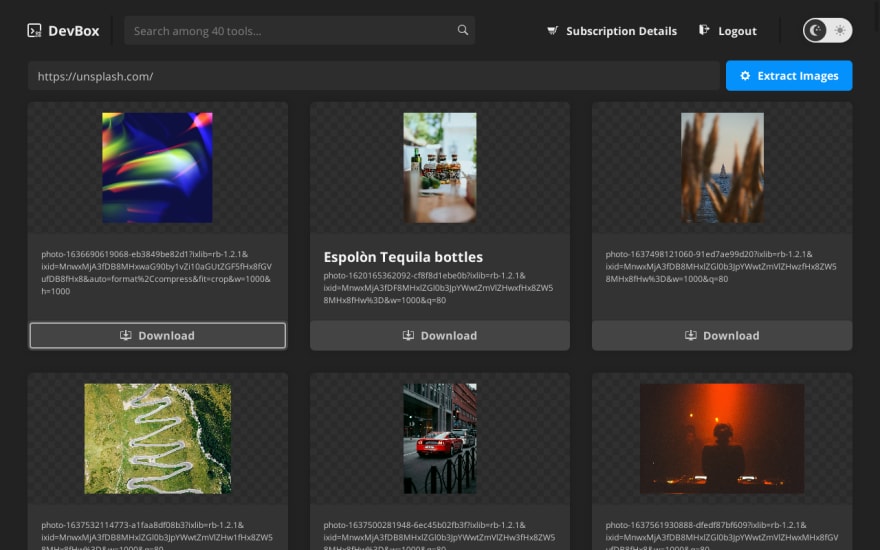Click the shopping cart subscription icon
The height and width of the screenshot is (550, 880).
point(553,30)
